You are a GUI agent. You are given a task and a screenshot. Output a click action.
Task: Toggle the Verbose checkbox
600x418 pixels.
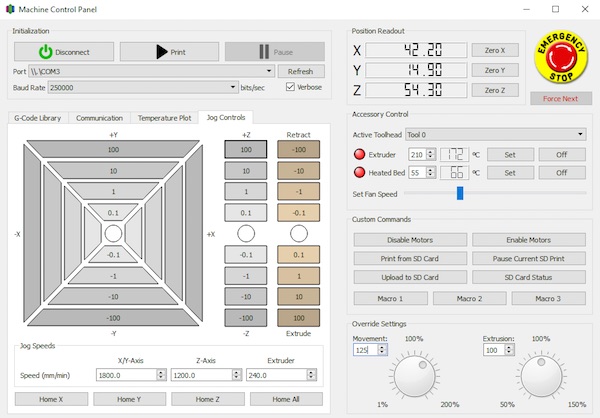[290, 87]
